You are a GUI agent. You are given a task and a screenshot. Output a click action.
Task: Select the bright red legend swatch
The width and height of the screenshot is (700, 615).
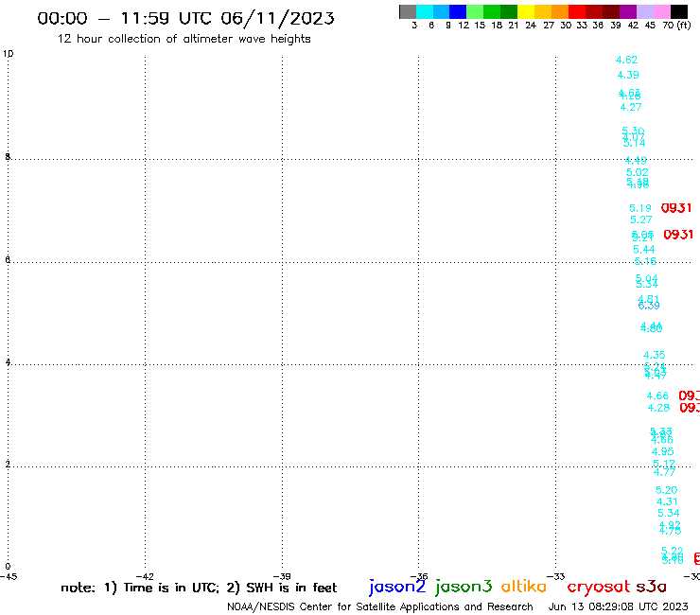coord(577,11)
